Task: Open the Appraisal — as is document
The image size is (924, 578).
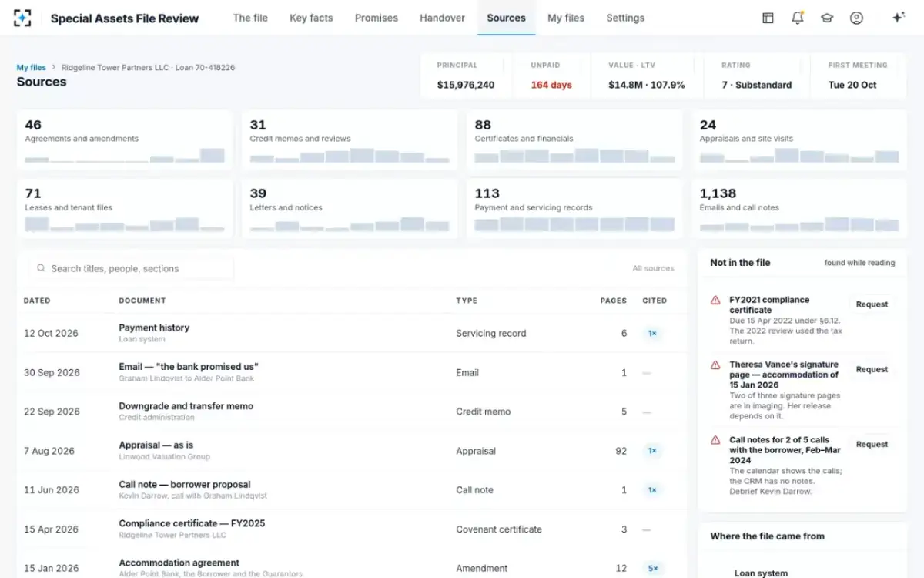Action: [x=352, y=451]
